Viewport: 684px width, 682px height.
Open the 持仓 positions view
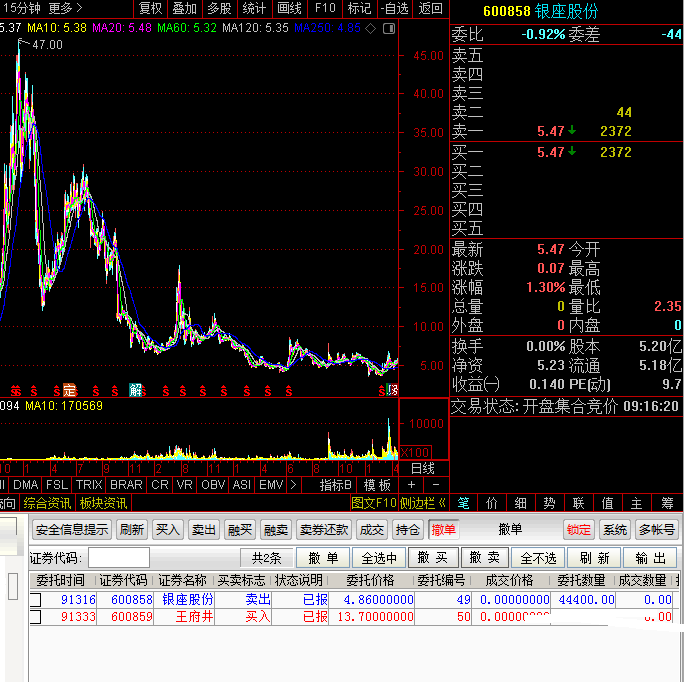pyautogui.click(x=407, y=530)
